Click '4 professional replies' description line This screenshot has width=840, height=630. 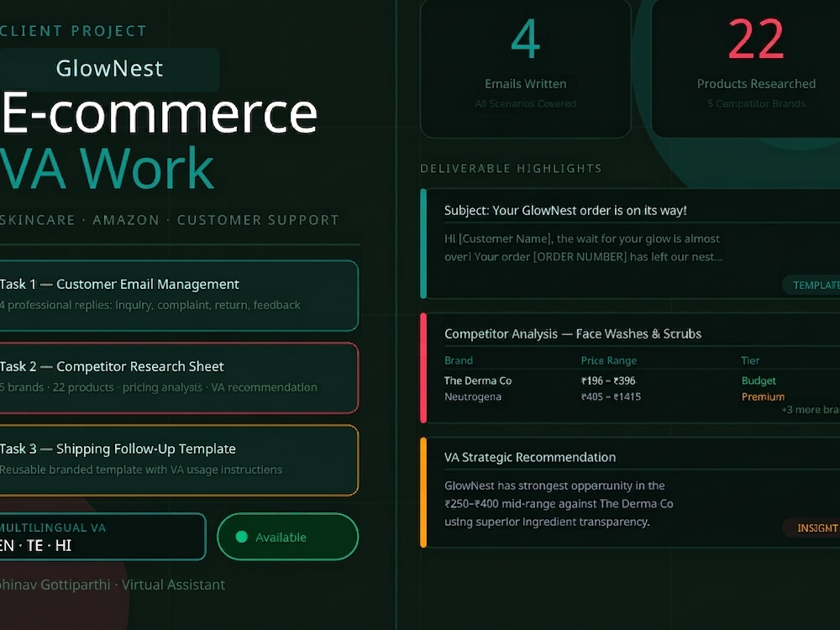pyautogui.click(x=150, y=306)
